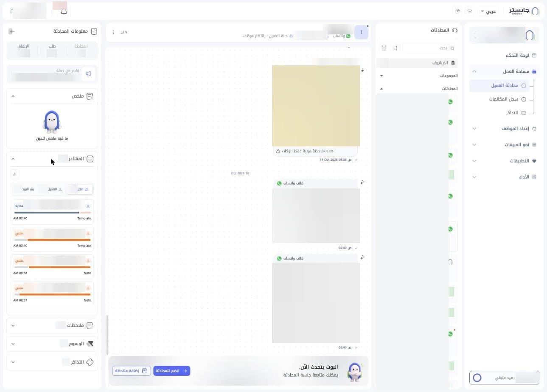The width and height of the screenshot is (547, 392).
Task: Open the notifications bell
Action: tap(64, 11)
